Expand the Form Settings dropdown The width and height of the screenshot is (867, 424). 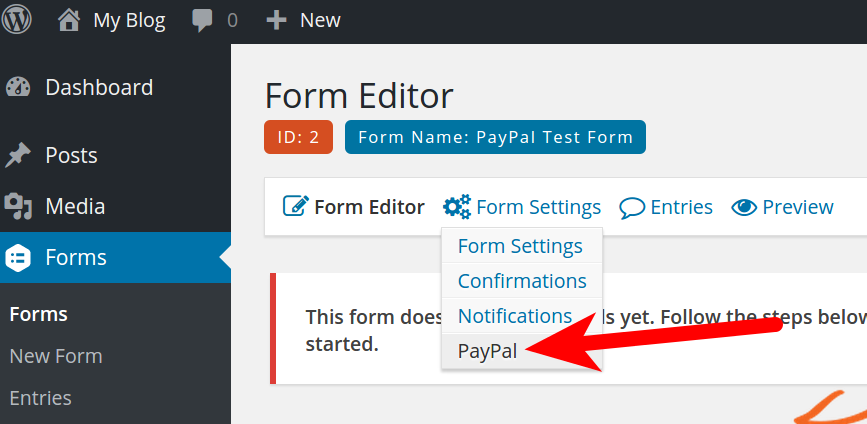(538, 207)
